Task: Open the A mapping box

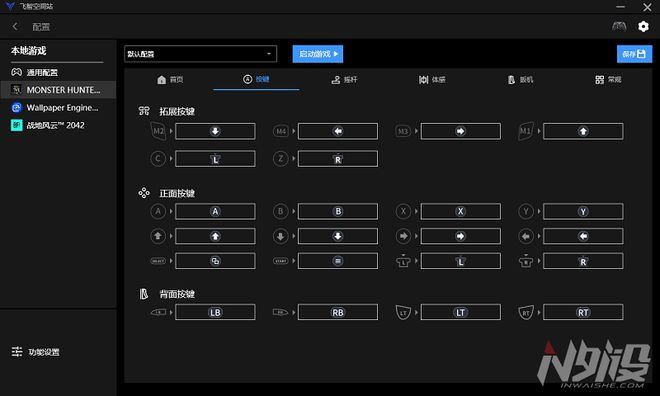Action: click(215, 211)
